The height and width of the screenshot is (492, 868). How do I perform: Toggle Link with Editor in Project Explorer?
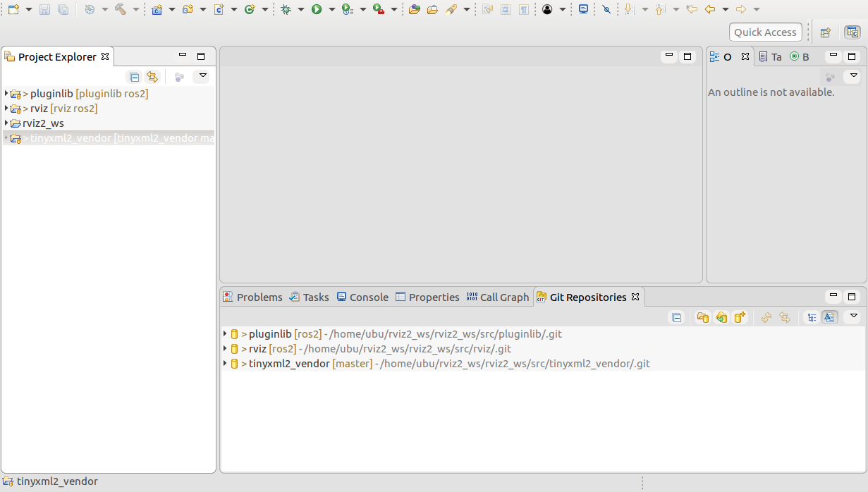pos(152,77)
